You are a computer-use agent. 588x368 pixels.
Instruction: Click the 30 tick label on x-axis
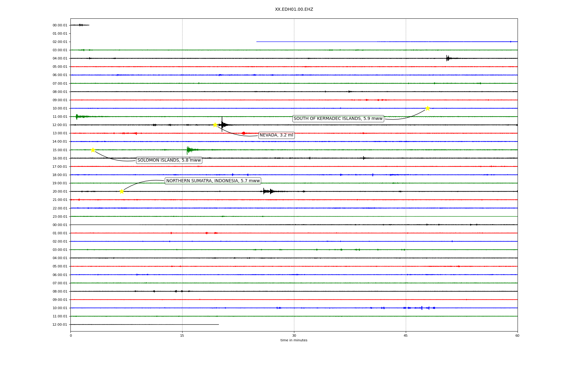294,335
